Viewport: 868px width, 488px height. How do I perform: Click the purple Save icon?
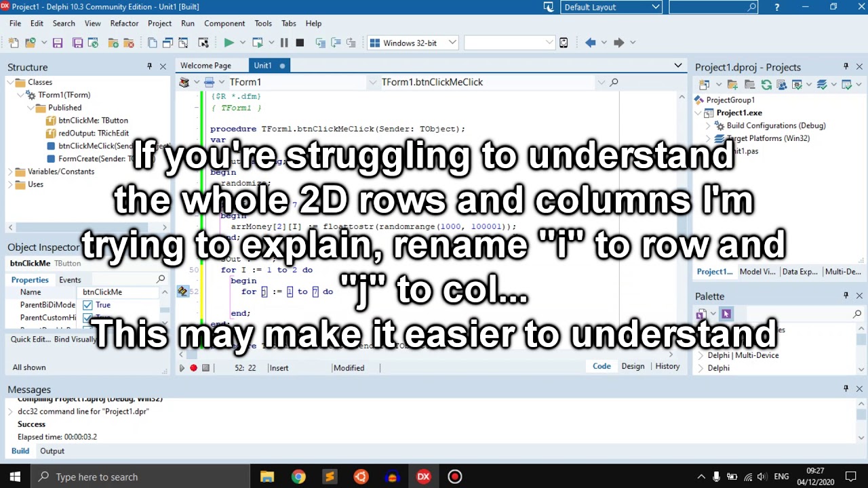[x=58, y=43]
